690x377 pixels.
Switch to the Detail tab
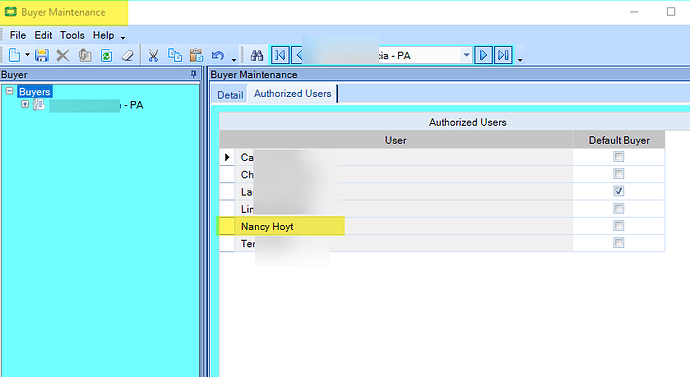pyautogui.click(x=230, y=95)
